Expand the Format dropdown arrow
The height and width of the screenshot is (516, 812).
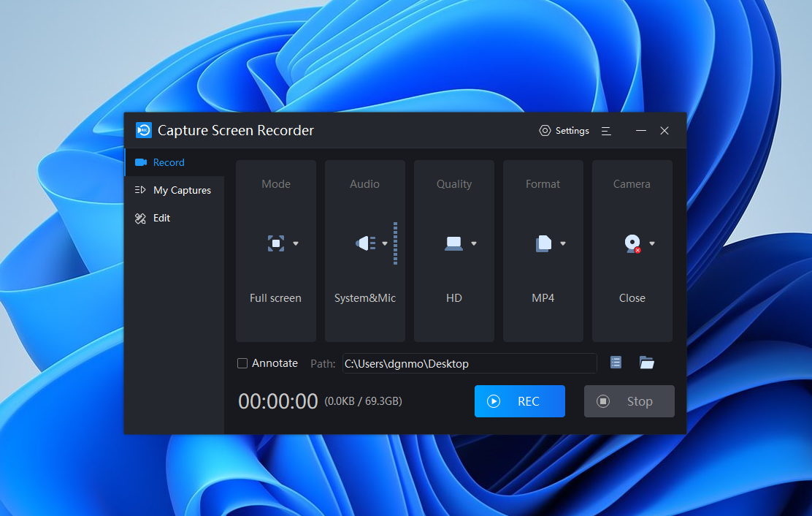tap(563, 243)
